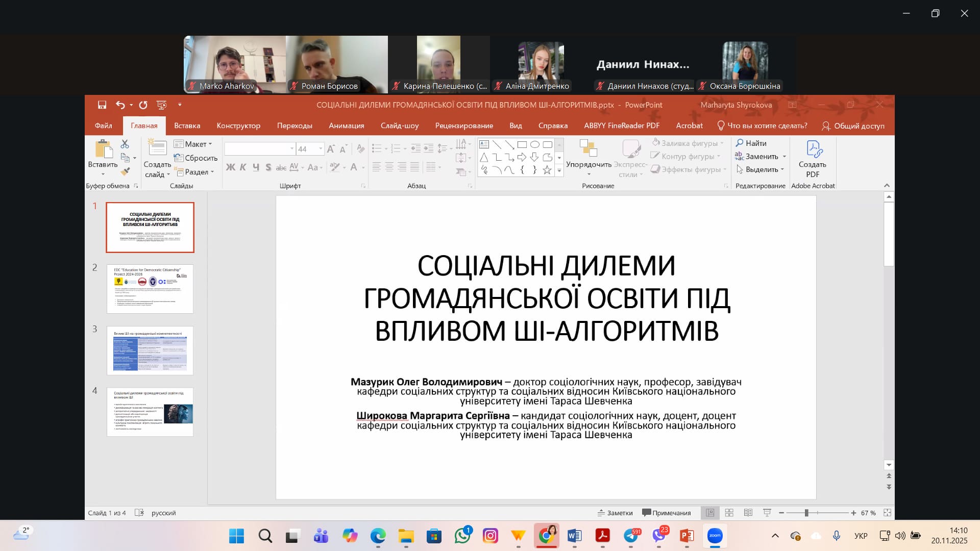
Task: Open the Анимация ribbon tab
Action: [346, 126]
